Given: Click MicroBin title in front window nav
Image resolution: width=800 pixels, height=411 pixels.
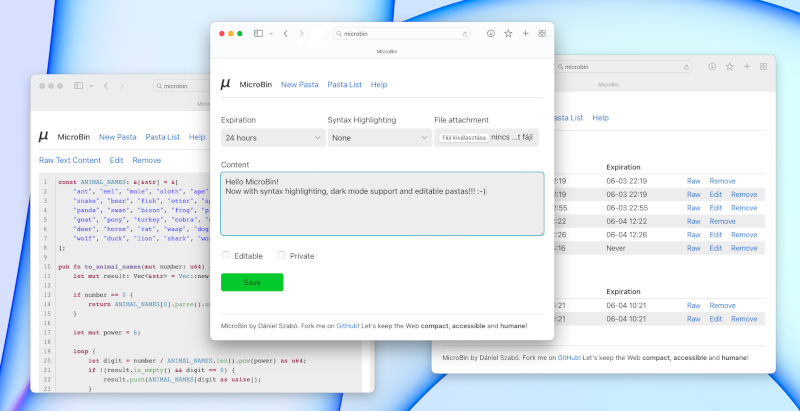Looking at the screenshot, I should pyautogui.click(x=256, y=85).
